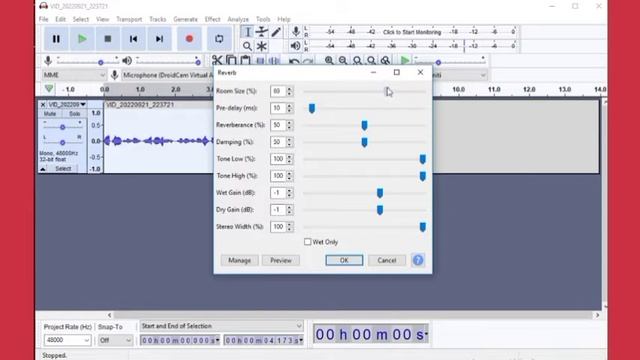Click the Tone Low value field
The image size is (640, 360).
[x=278, y=159]
